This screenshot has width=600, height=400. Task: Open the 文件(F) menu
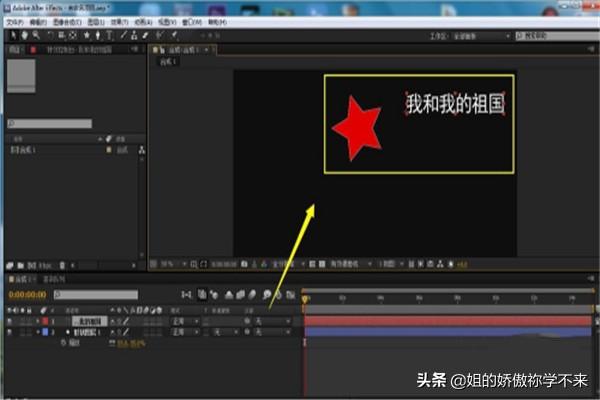(14, 21)
